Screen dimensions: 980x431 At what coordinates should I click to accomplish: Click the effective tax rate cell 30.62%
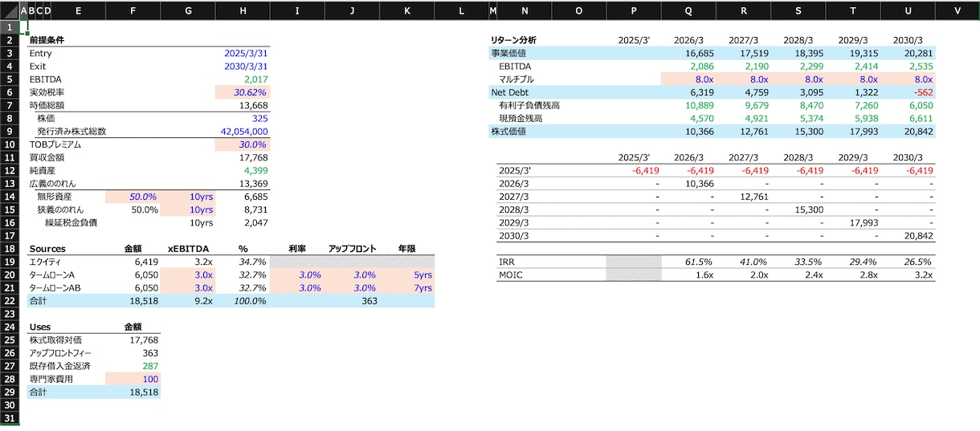click(x=243, y=92)
